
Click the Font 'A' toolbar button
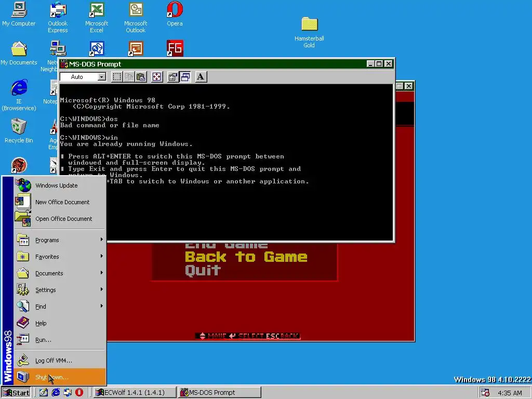tap(201, 77)
